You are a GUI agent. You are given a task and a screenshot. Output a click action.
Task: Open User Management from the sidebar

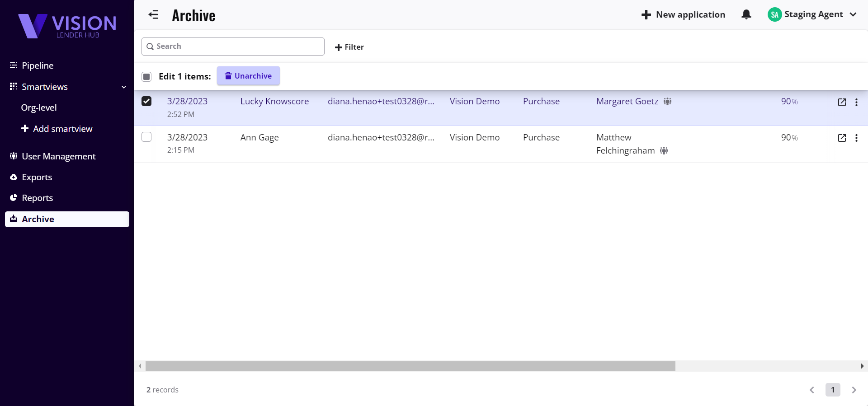[x=58, y=156]
